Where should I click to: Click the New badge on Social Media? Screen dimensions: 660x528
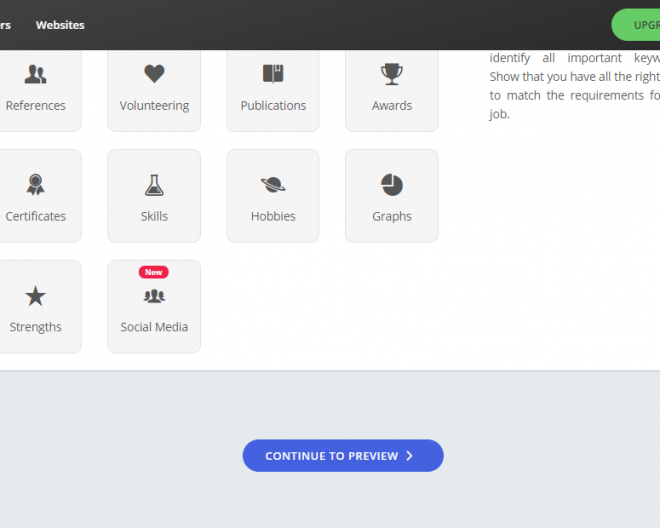154,272
